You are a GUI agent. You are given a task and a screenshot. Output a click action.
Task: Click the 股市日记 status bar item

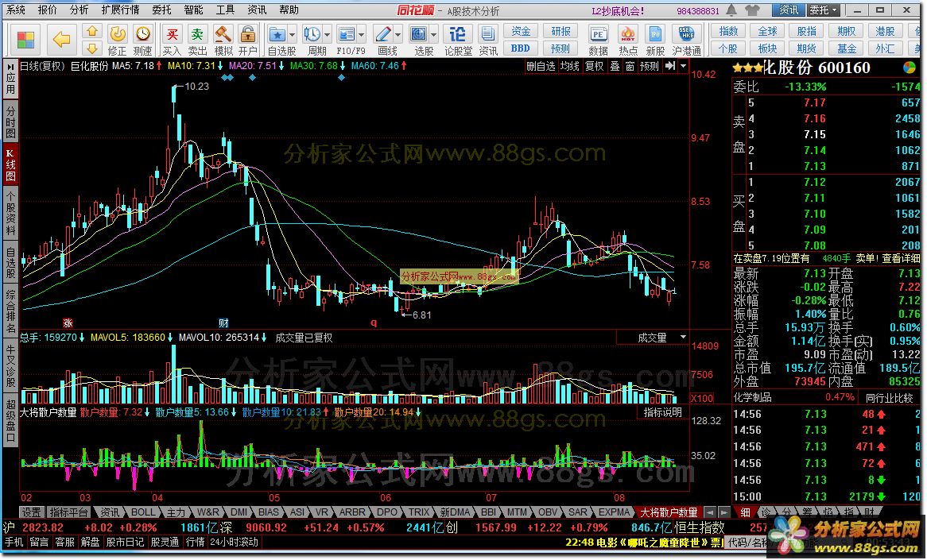pos(124,543)
